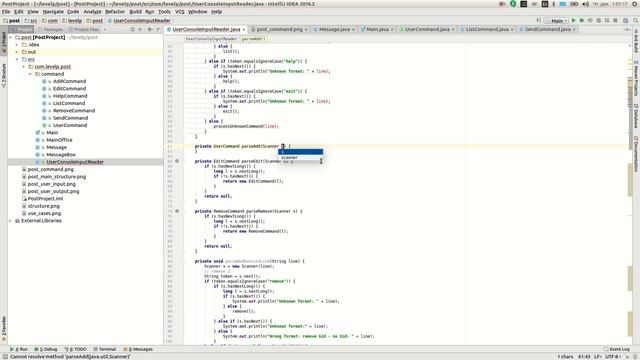Click the 61:43 caret position indicator
The height and width of the screenshot is (360, 640).
coord(584,357)
